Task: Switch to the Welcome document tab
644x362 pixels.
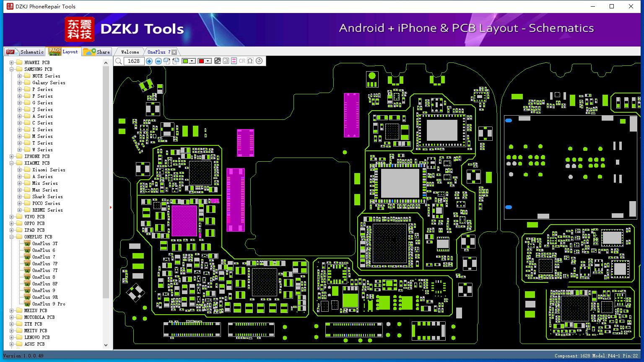Action: pos(130,52)
